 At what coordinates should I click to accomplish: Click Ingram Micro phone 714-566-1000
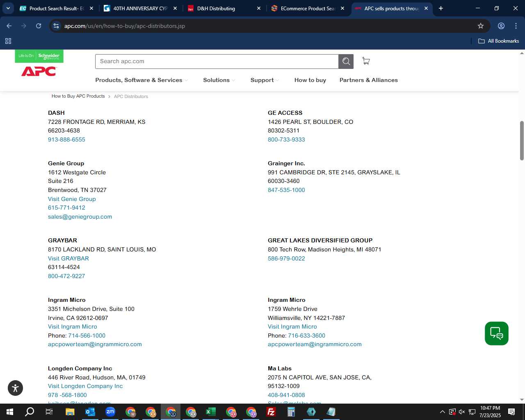(x=87, y=336)
